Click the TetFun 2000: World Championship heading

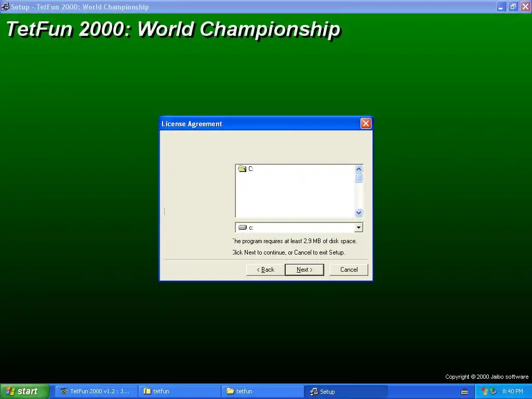173,29
